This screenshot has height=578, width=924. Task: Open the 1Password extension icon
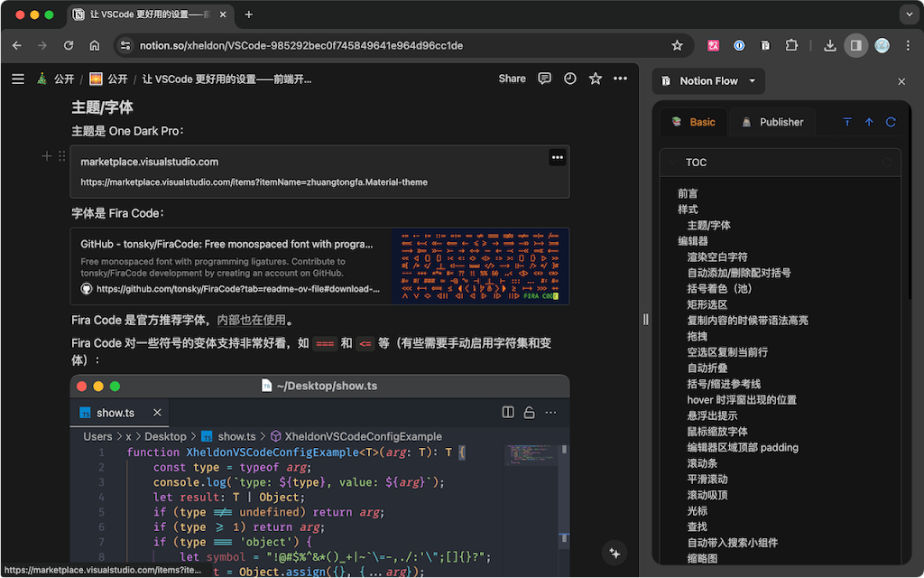point(739,45)
